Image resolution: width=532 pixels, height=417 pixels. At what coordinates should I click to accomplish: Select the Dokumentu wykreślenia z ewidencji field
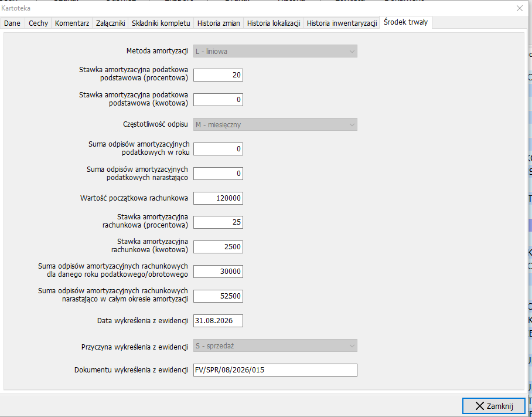275,370
